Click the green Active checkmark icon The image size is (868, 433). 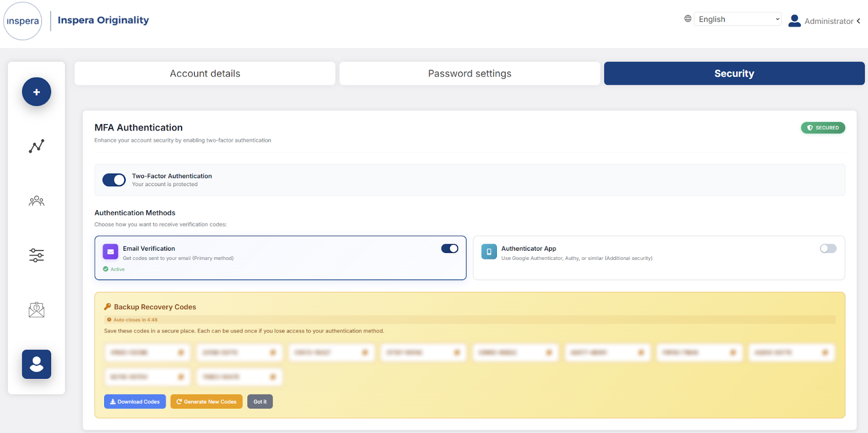pyautogui.click(x=106, y=269)
